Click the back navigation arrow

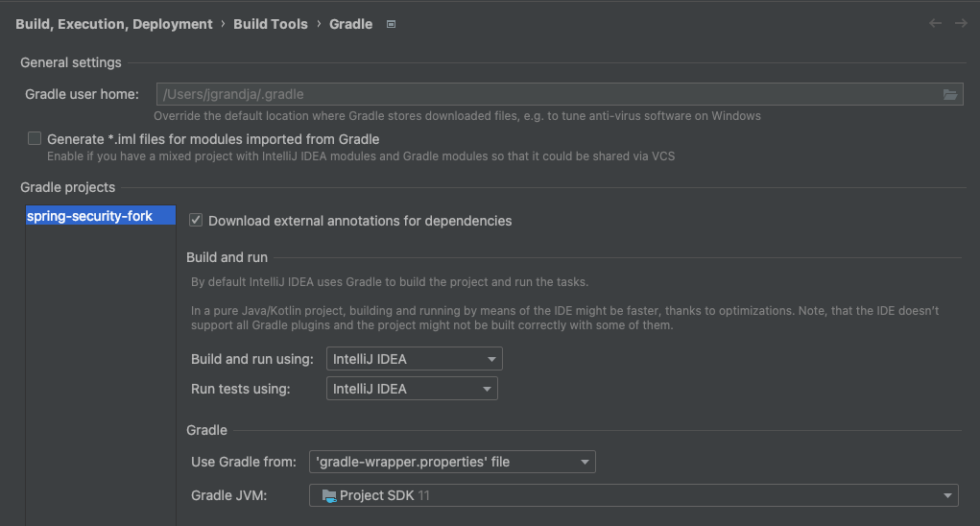(x=935, y=24)
